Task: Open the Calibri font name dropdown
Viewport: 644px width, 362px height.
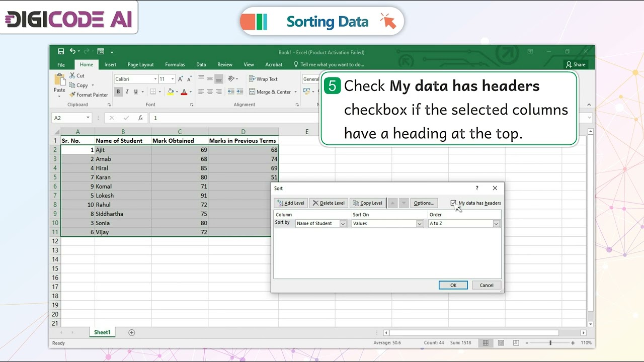Action: point(155,79)
